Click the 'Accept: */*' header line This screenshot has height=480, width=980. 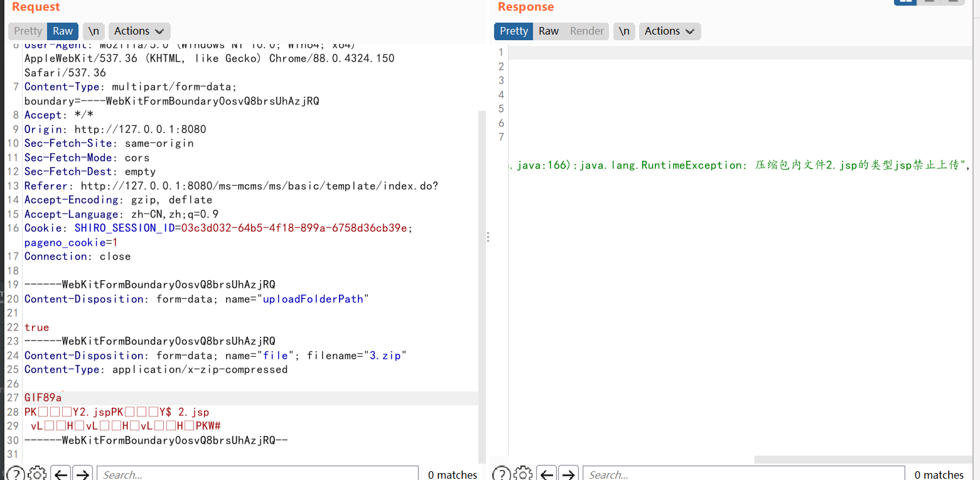59,115
